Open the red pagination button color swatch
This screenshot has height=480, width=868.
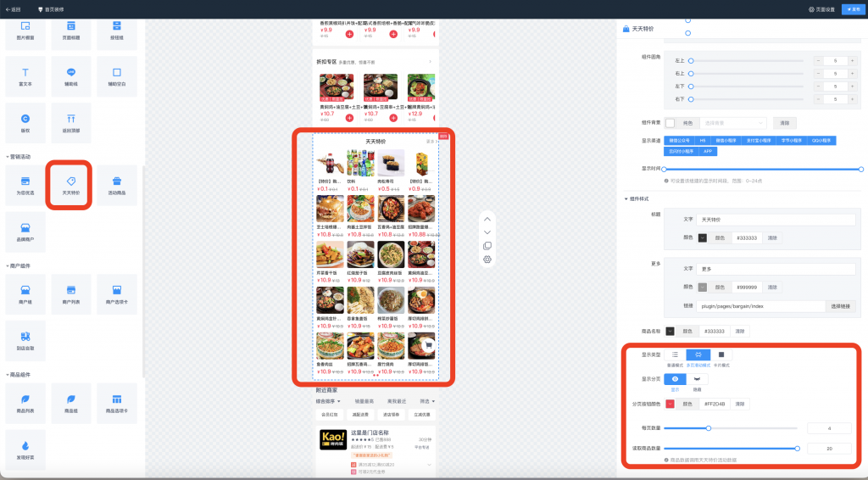pos(670,405)
